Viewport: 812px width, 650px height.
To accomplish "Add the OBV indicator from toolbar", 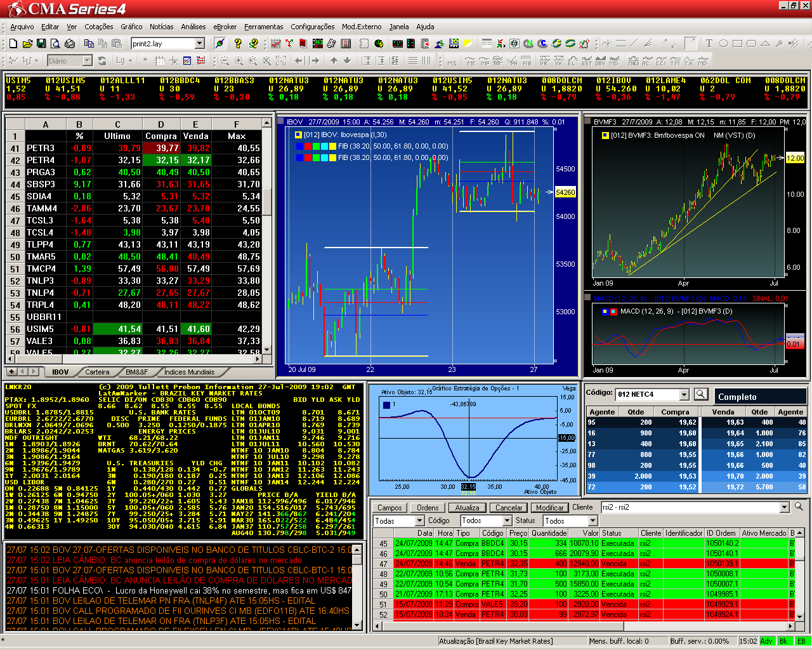I will [x=600, y=61].
